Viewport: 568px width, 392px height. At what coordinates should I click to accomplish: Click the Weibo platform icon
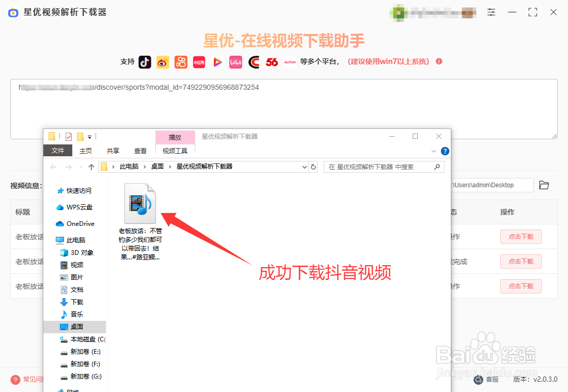coord(163,62)
